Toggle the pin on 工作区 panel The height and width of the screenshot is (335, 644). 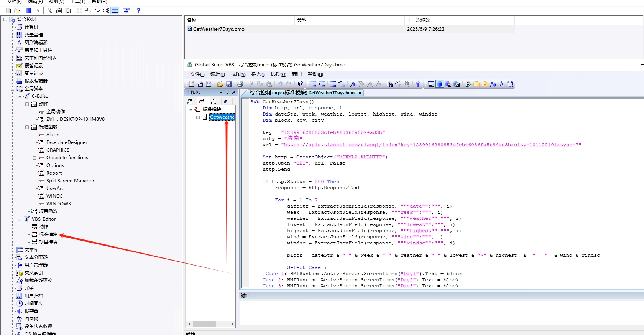pos(227,92)
